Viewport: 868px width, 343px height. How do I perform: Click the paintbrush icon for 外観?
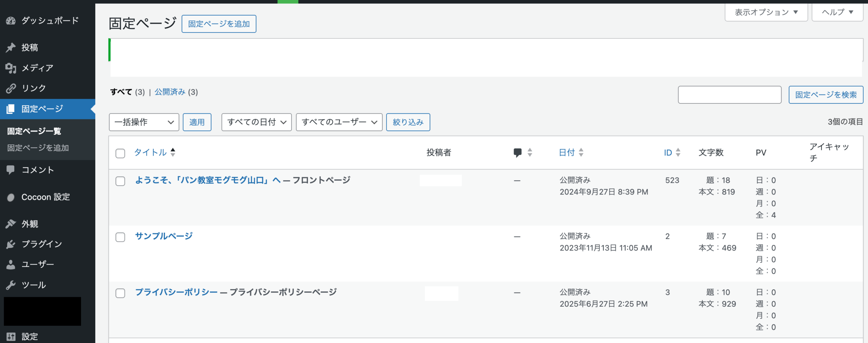click(11, 224)
